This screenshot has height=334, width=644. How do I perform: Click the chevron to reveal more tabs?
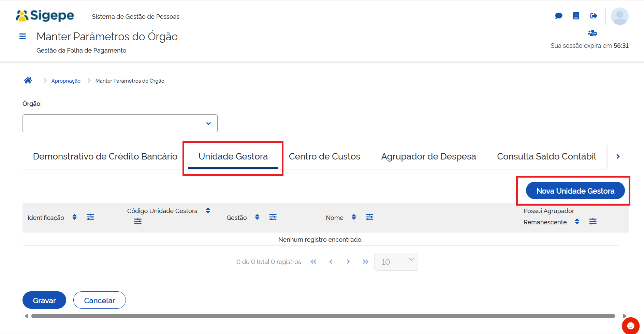pyautogui.click(x=618, y=156)
